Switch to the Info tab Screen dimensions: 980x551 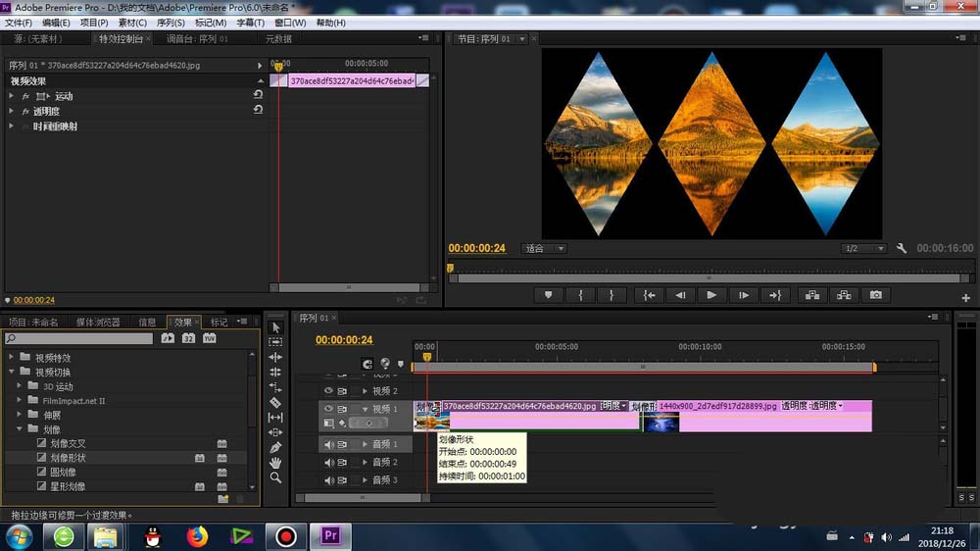148,323
